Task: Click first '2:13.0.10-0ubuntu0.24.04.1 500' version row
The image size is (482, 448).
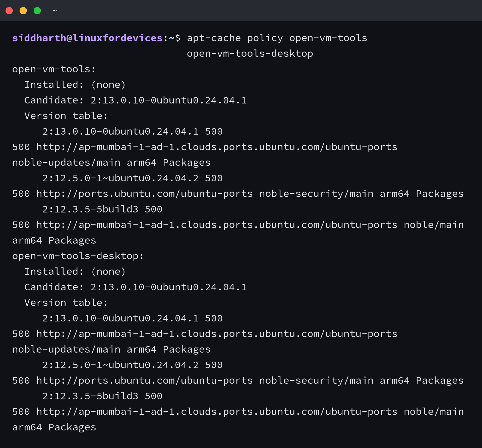Action: pyautogui.click(x=133, y=132)
